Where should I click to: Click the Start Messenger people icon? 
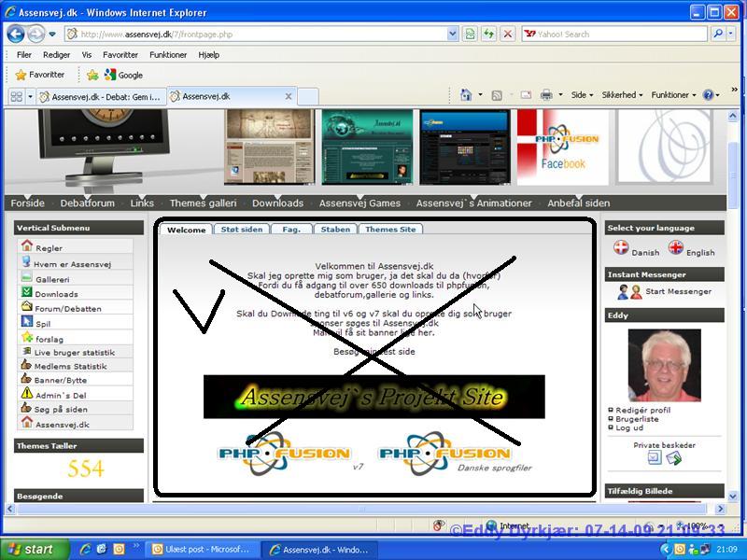[629, 291]
